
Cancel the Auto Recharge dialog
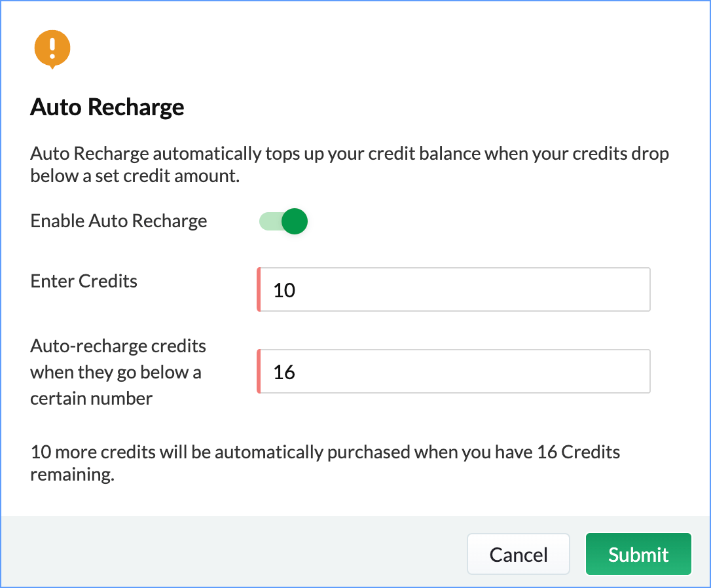click(519, 554)
